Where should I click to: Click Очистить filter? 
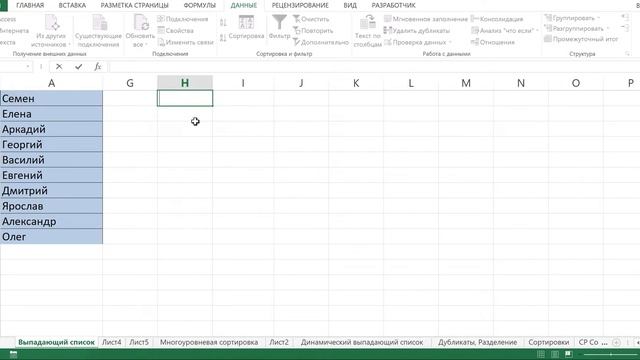tap(311, 19)
